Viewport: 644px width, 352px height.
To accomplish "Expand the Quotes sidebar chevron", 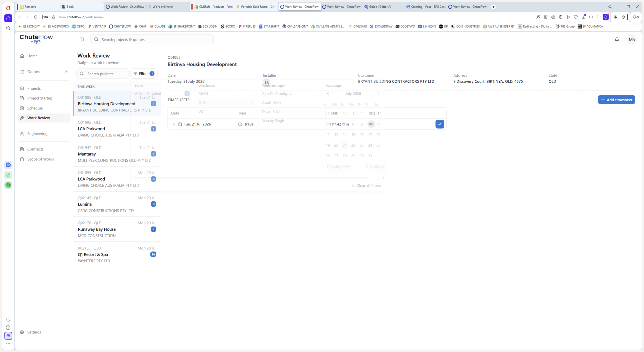I will (66, 72).
